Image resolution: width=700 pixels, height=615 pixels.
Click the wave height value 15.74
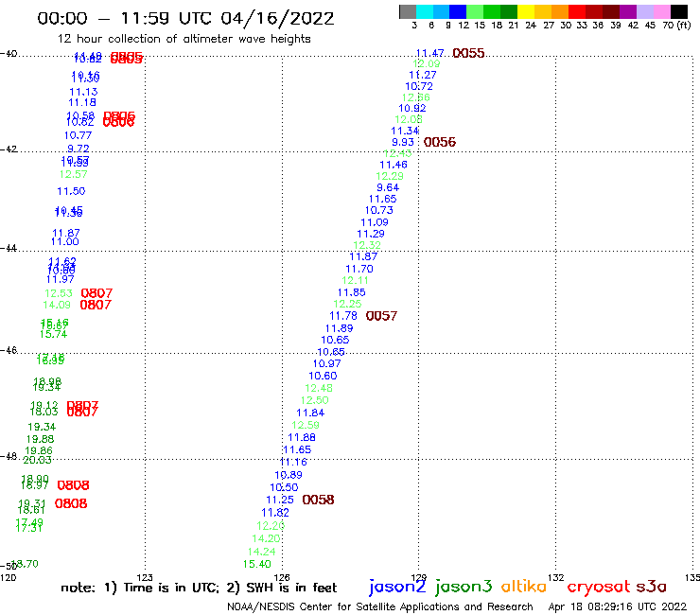click(x=53, y=335)
